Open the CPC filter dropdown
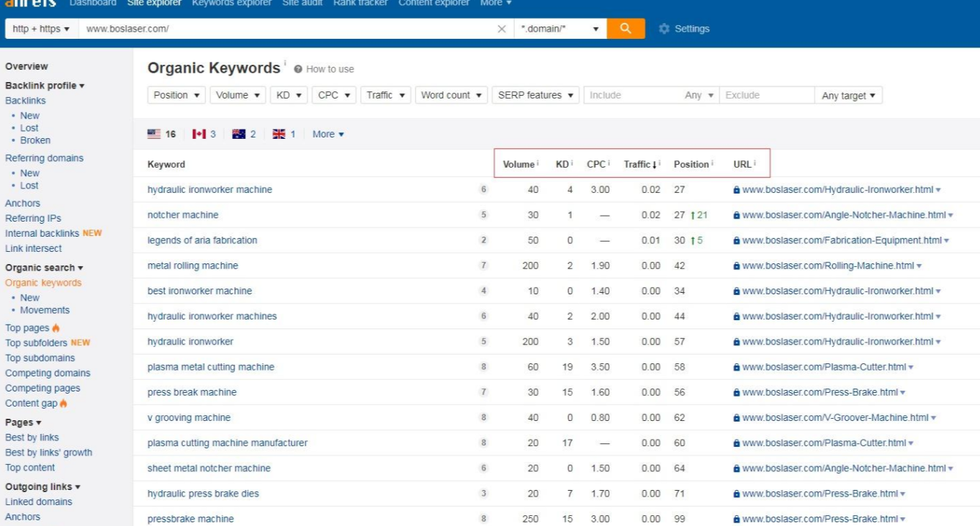The width and height of the screenshot is (980, 526). tap(334, 95)
